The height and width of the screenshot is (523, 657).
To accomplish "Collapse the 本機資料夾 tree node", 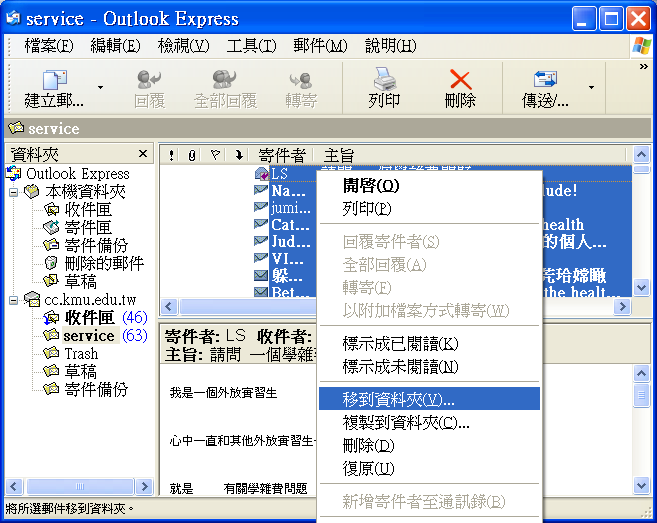I will pyautogui.click(x=13, y=192).
